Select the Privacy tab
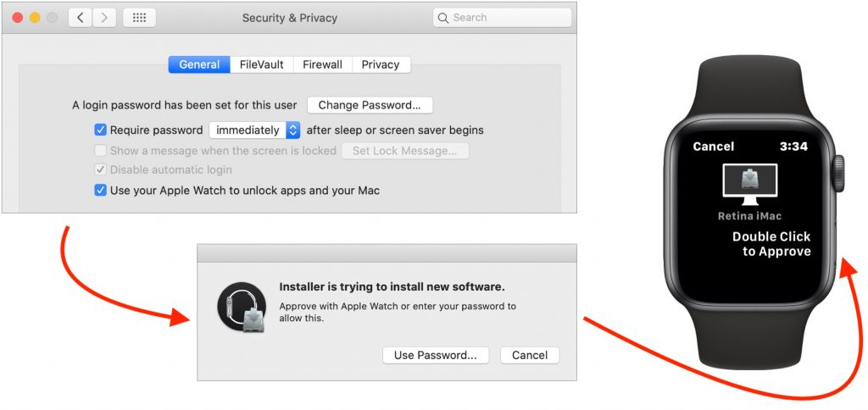The height and width of the screenshot is (410, 868). (381, 64)
